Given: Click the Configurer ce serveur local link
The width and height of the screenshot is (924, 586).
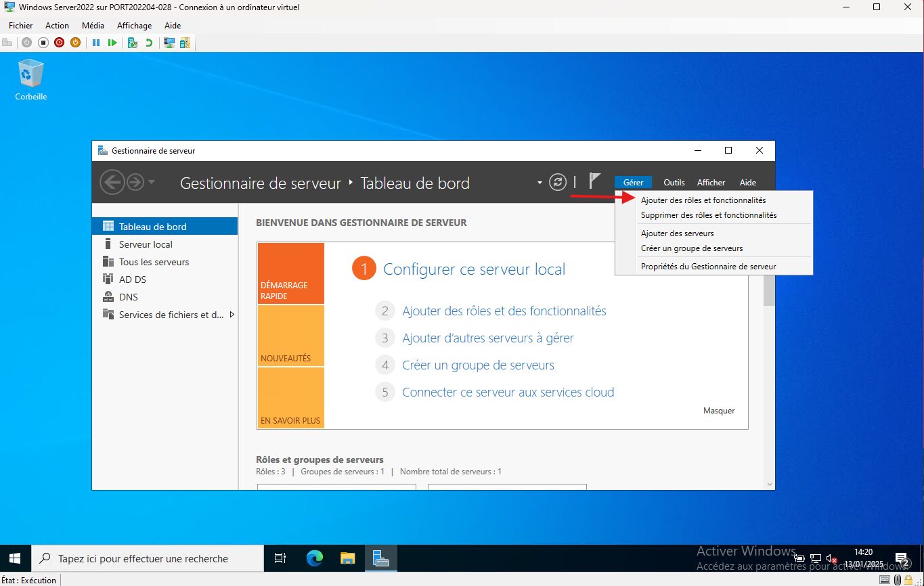Looking at the screenshot, I should [x=474, y=269].
